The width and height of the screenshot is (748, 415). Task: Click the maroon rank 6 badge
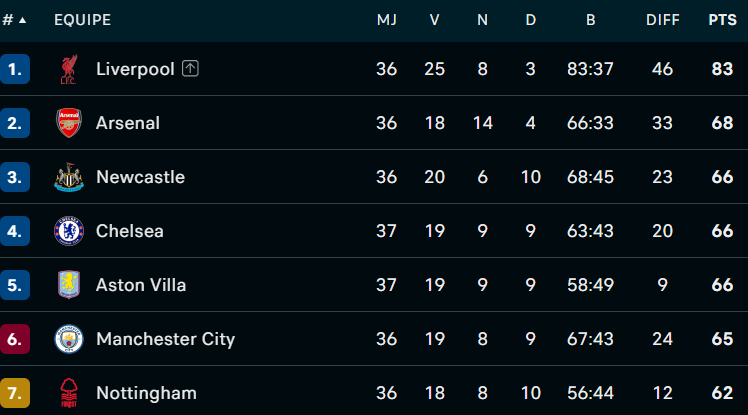click(x=14, y=339)
